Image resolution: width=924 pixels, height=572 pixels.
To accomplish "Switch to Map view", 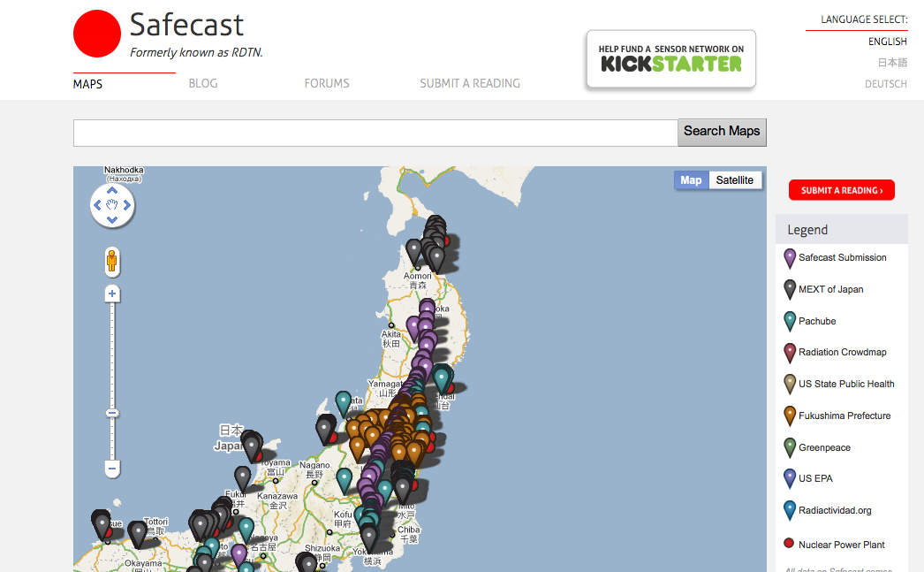I will (691, 180).
